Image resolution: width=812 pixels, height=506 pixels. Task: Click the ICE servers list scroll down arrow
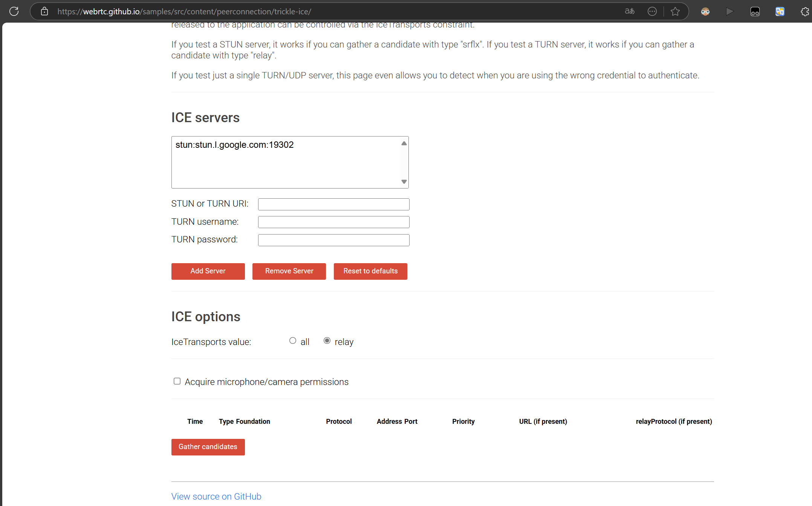[404, 182]
